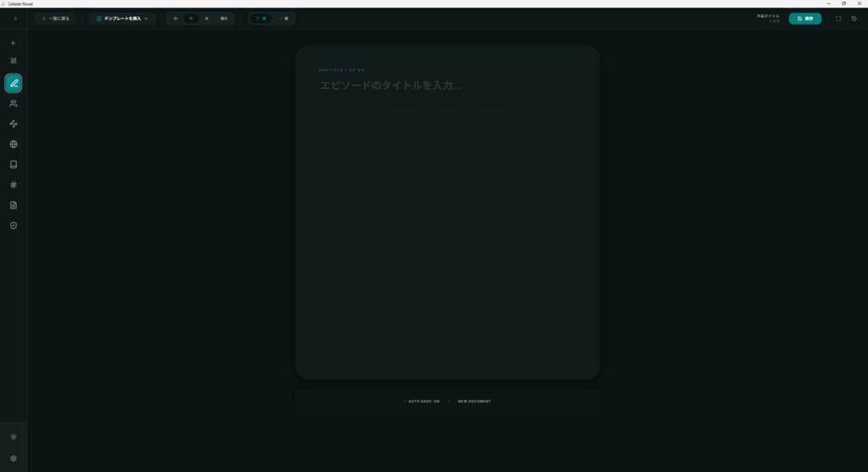Select the 極大 font size option

pos(224,19)
